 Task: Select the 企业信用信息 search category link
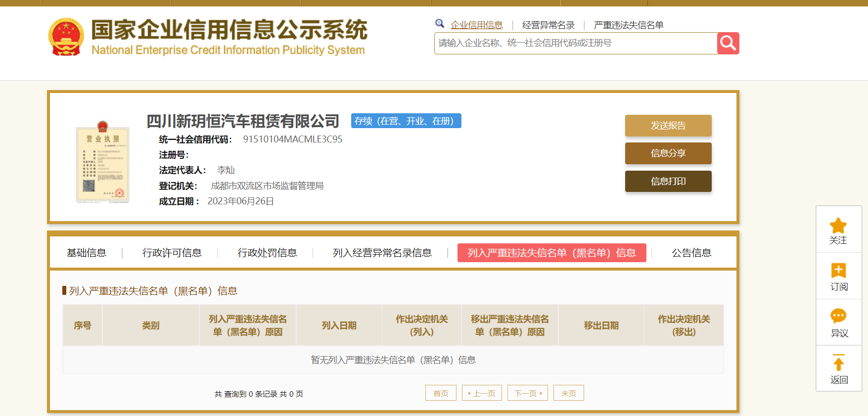[477, 25]
